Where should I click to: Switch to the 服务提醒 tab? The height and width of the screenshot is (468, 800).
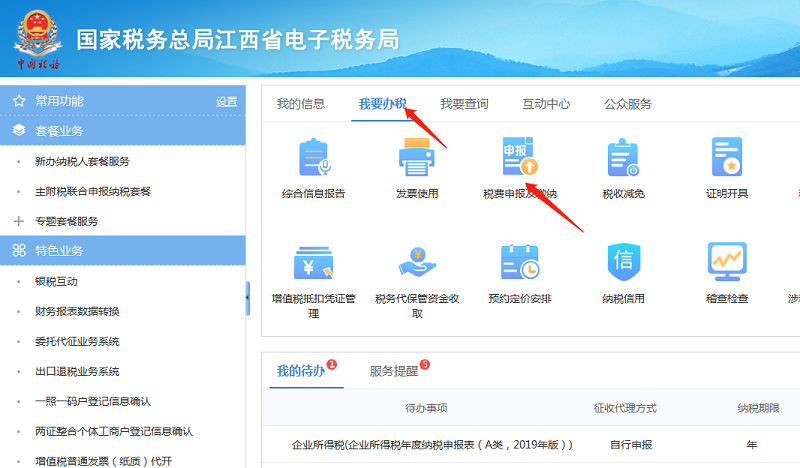pyautogui.click(x=394, y=371)
